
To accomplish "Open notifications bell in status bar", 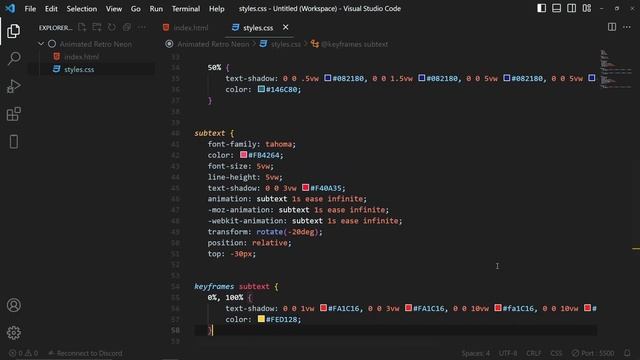I will coord(627,353).
